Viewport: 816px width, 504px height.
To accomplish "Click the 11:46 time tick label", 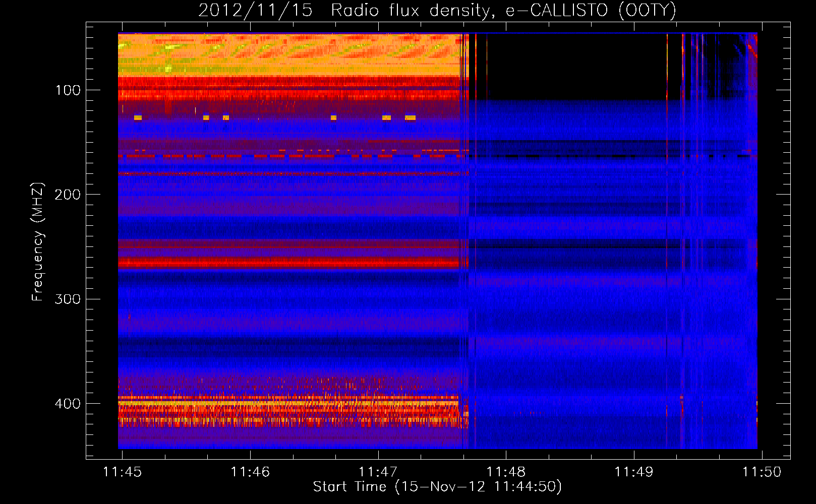I will [x=250, y=472].
